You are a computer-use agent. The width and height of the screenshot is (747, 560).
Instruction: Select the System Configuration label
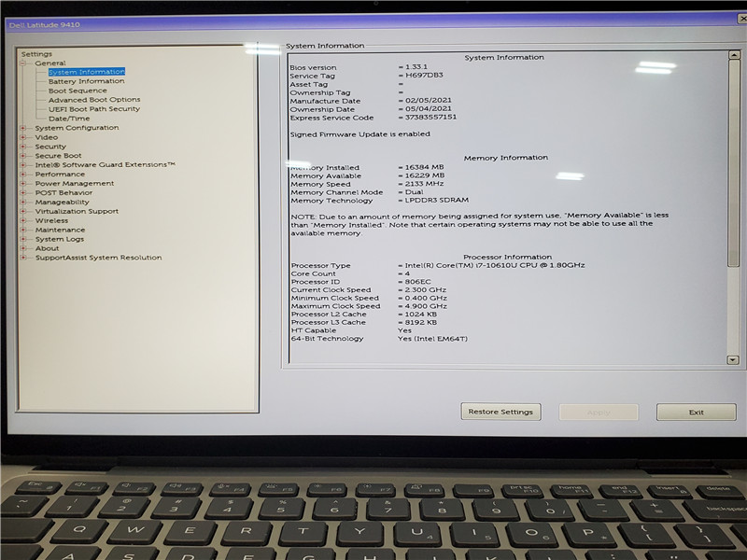tap(77, 128)
